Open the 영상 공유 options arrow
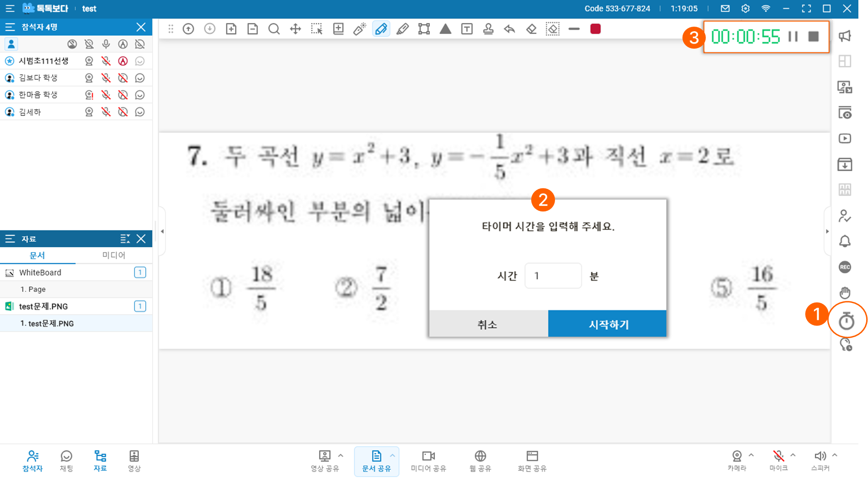The width and height of the screenshot is (868, 478). 341,455
